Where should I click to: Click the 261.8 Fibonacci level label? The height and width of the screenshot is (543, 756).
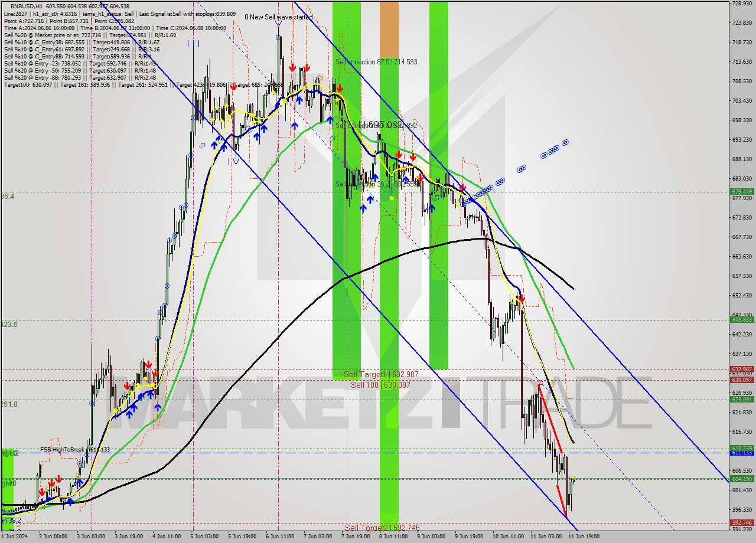click(x=9, y=404)
